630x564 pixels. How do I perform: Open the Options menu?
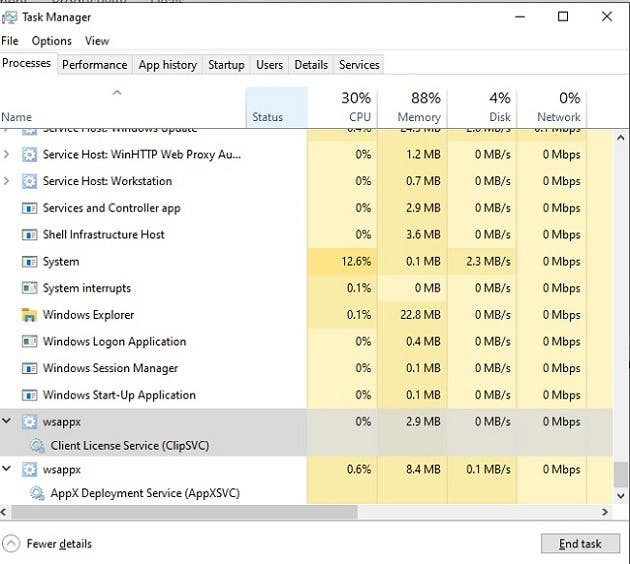(x=51, y=41)
